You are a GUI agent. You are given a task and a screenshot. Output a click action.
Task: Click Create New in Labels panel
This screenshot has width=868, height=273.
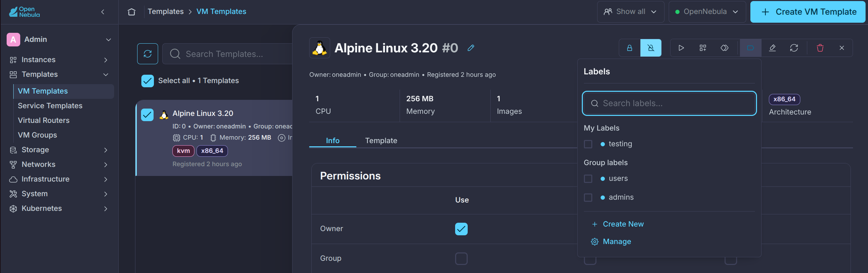click(623, 224)
